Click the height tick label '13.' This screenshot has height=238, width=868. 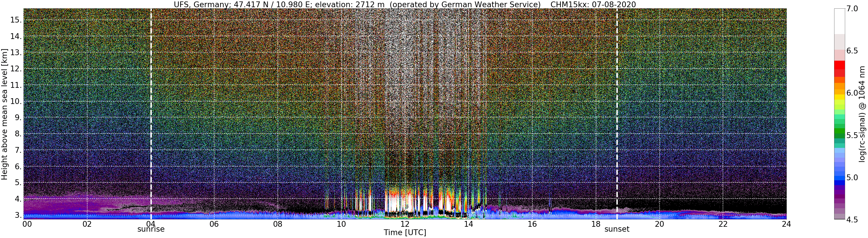tap(16, 53)
